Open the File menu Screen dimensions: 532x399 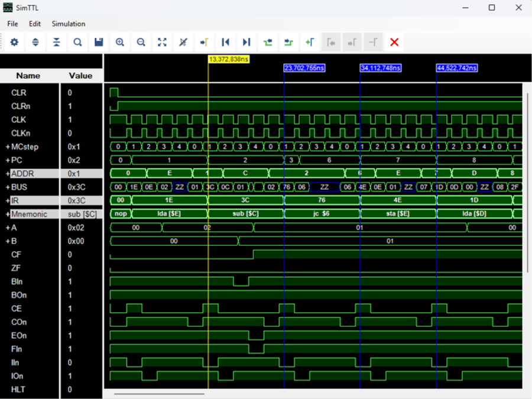pyautogui.click(x=12, y=24)
